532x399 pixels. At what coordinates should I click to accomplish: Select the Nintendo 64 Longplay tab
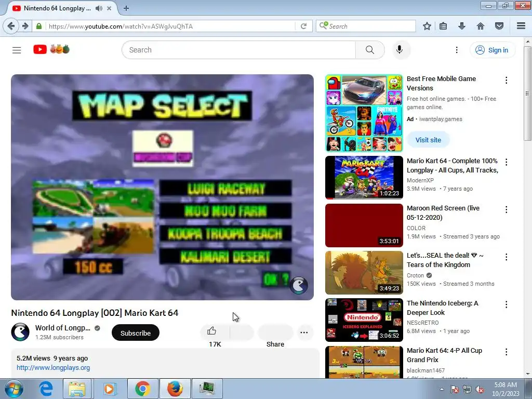pos(57,8)
